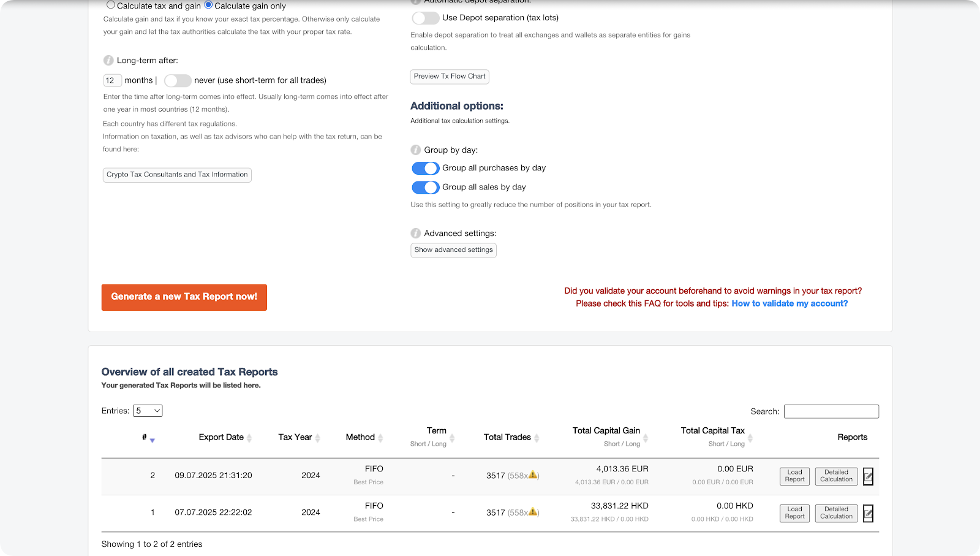Click the info icon above Use Depot separation
Image resolution: width=980 pixels, height=556 pixels.
pyautogui.click(x=416, y=1)
